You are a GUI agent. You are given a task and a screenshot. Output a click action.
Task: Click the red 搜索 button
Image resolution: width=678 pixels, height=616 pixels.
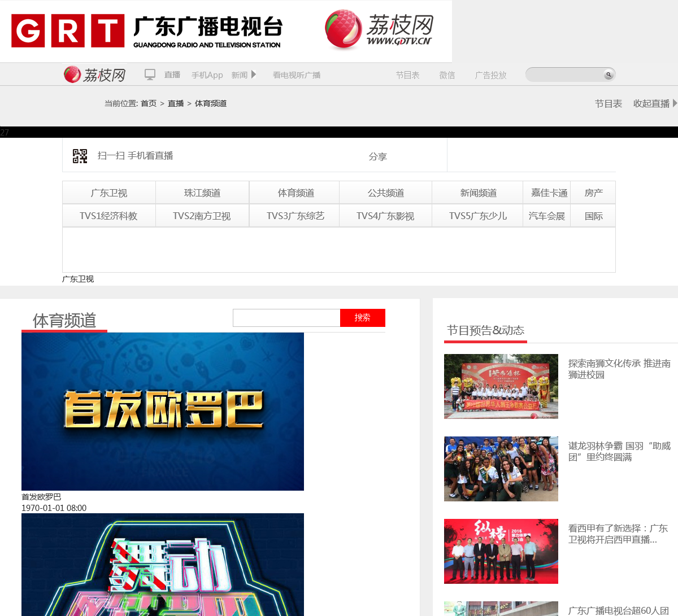pos(363,318)
